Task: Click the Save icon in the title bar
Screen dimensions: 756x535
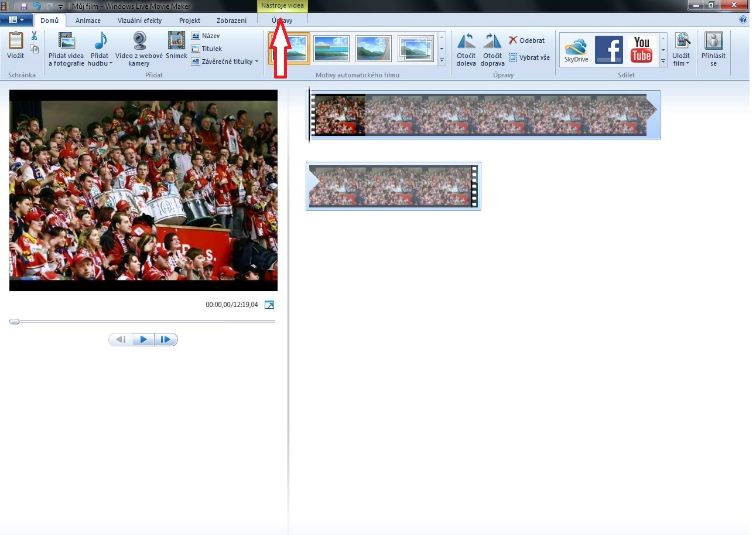Action: click(23, 6)
